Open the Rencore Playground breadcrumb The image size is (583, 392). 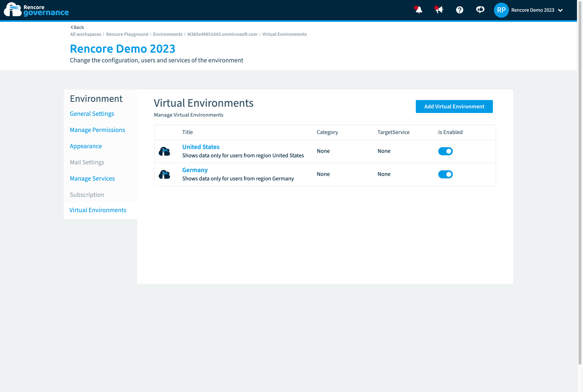point(127,34)
